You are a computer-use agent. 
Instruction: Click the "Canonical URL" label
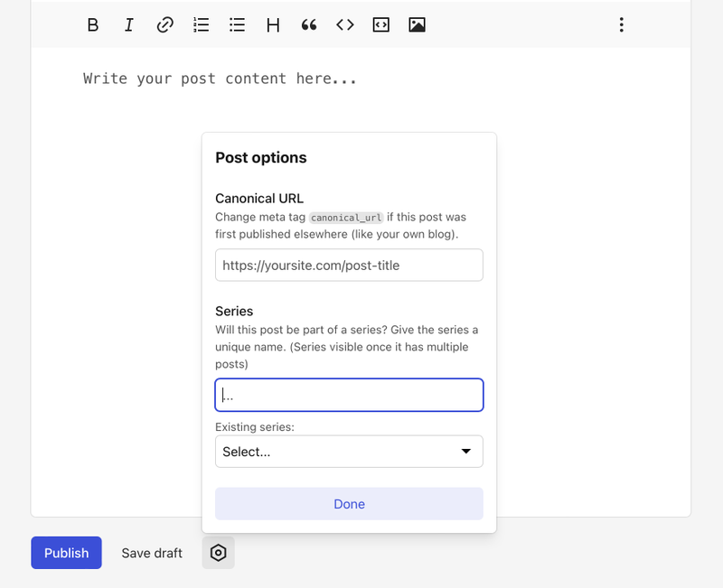click(x=259, y=198)
